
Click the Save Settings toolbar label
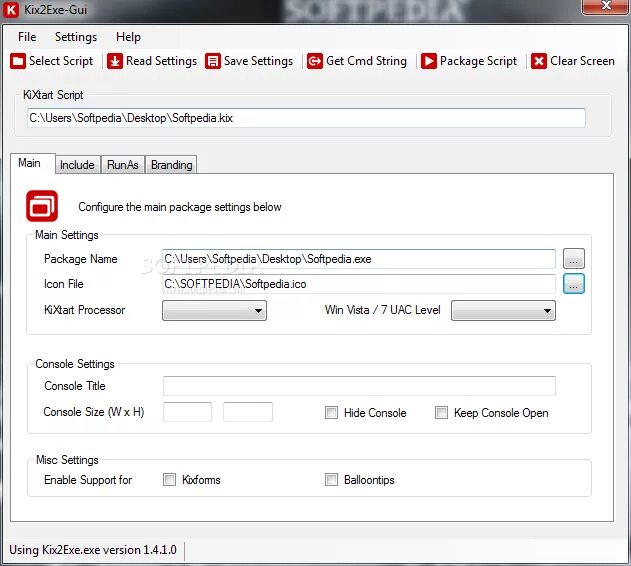[x=258, y=61]
